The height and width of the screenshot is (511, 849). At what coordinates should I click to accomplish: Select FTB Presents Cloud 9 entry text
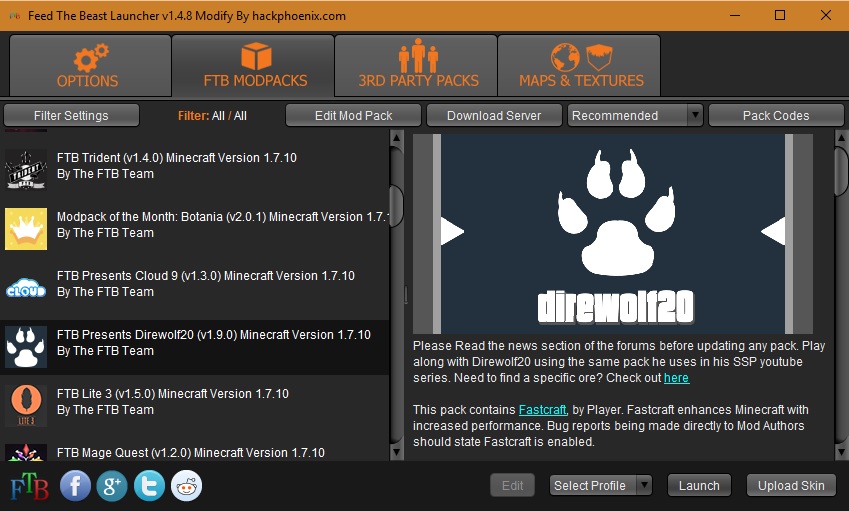(206, 284)
